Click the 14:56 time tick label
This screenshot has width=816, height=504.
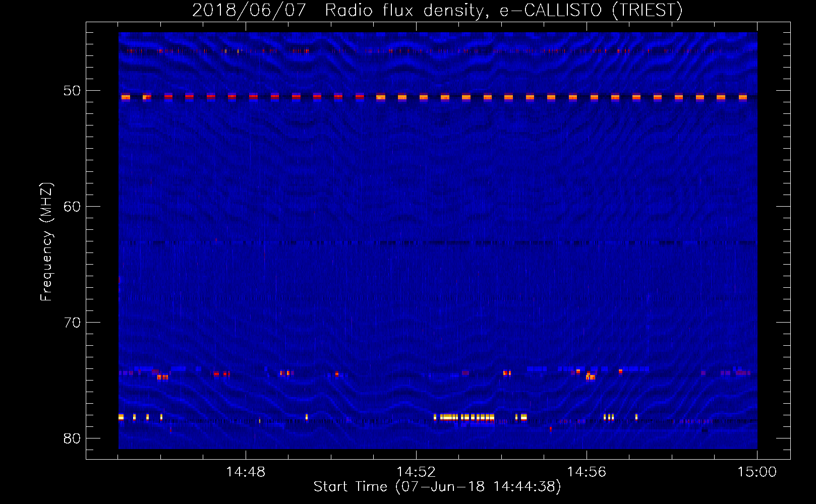tap(587, 472)
